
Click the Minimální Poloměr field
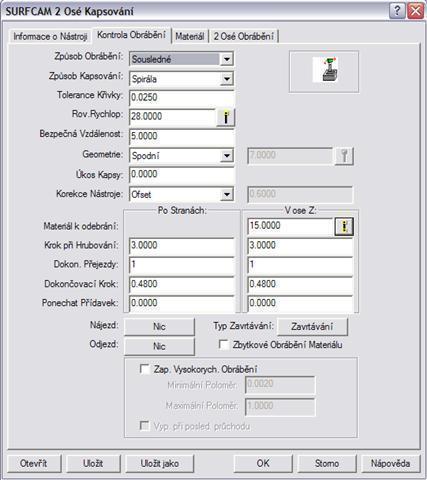coord(280,385)
